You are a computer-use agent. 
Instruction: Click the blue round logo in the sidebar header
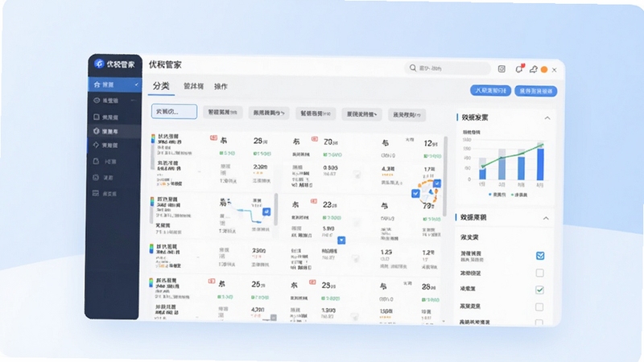point(99,64)
